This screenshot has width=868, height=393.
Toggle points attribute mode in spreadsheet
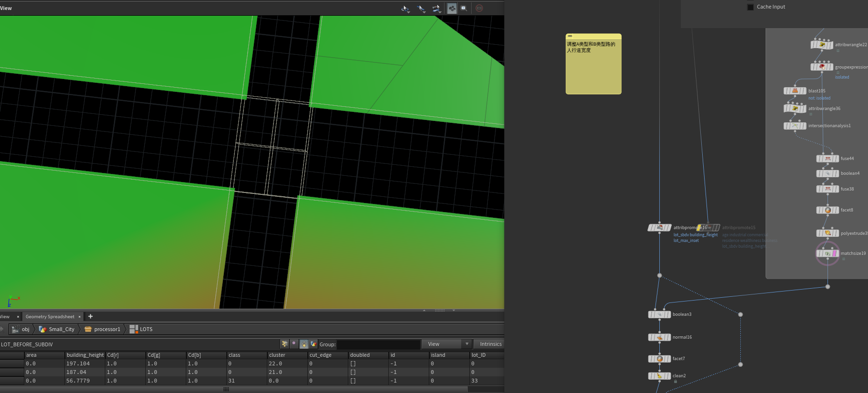point(285,344)
